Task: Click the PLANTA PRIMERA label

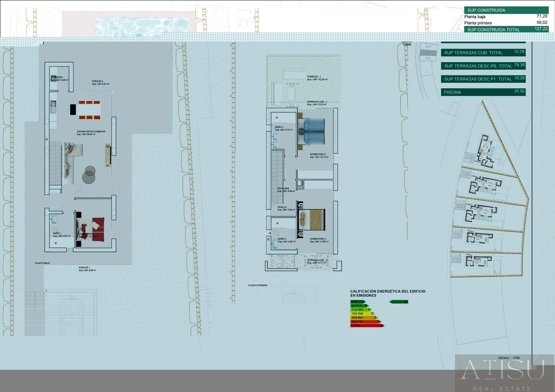Action: (258, 285)
